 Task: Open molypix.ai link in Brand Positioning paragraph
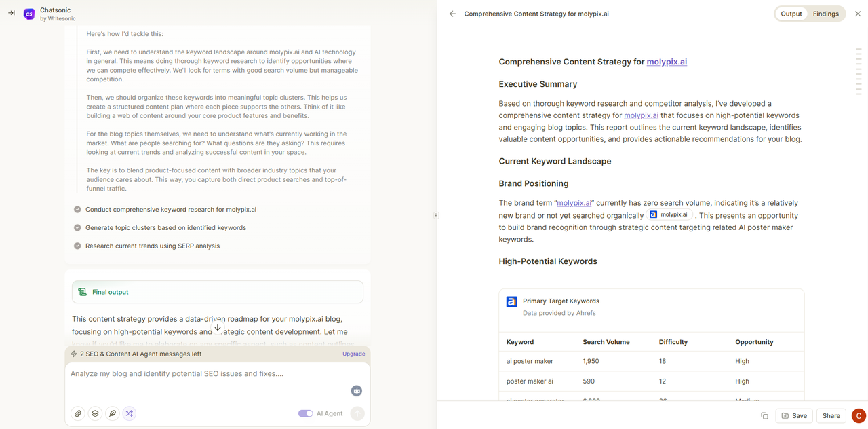click(574, 203)
